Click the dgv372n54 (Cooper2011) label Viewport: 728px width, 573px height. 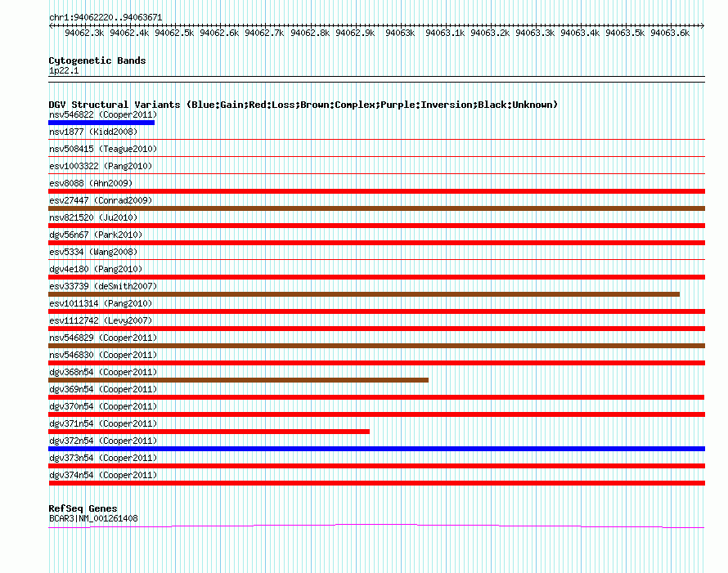coord(103,441)
